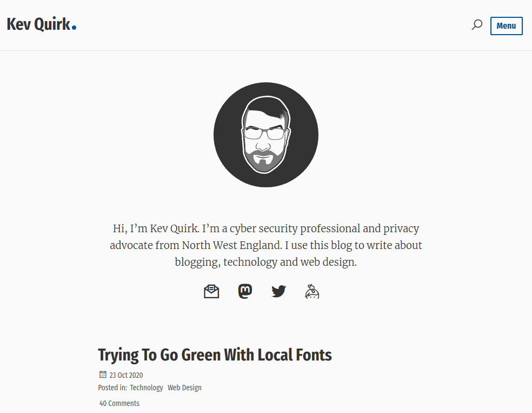Click the Kev Quirk site logo
Image resolution: width=532 pixels, height=413 pixels.
tap(38, 23)
